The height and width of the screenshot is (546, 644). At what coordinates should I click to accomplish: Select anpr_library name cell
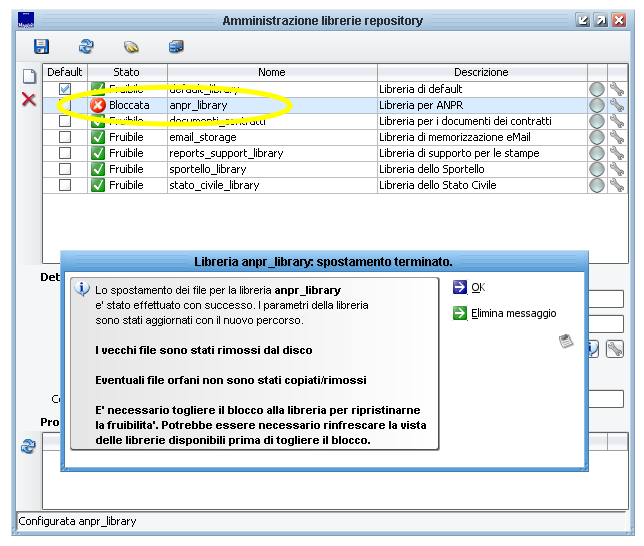[272, 105]
